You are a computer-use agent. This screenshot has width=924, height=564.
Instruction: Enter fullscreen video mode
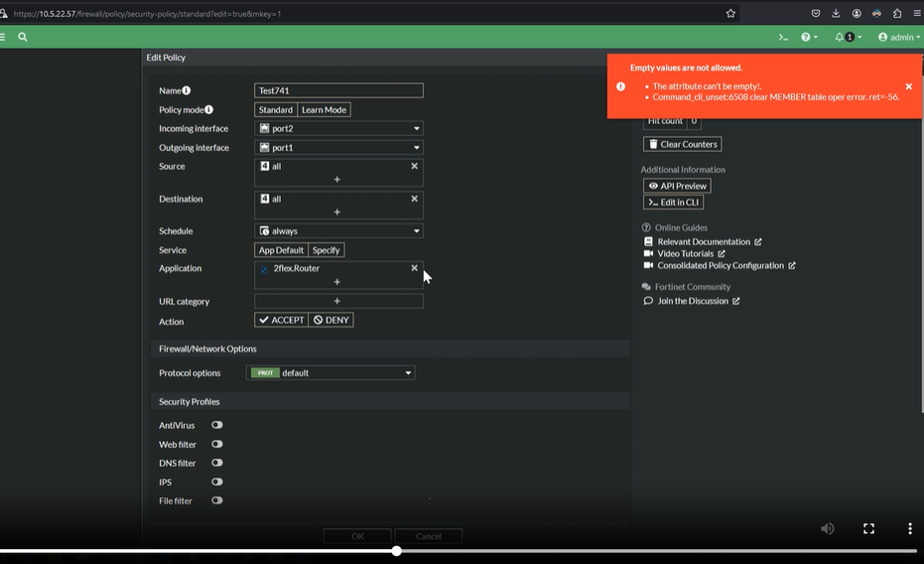[x=868, y=529]
